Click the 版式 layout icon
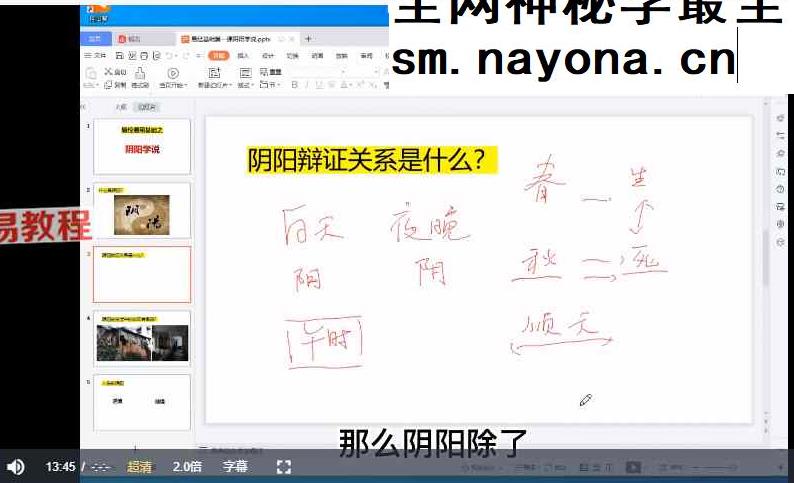Screen dimensions: 794x483 pyautogui.click(x=245, y=73)
